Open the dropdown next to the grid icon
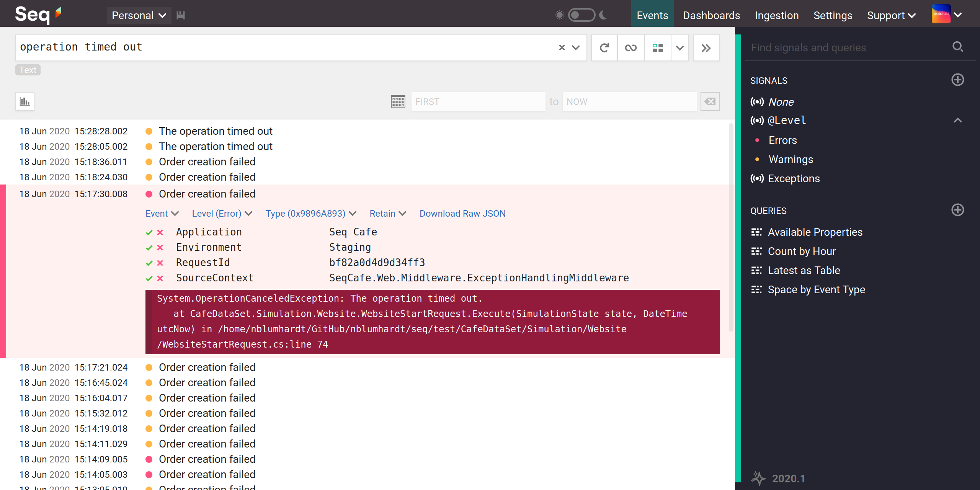The image size is (980, 490). (x=680, y=48)
